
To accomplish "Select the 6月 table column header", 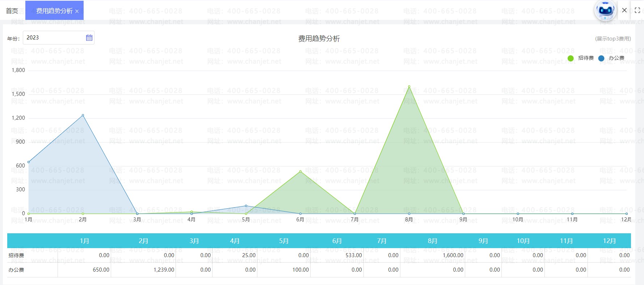I will [x=337, y=241].
